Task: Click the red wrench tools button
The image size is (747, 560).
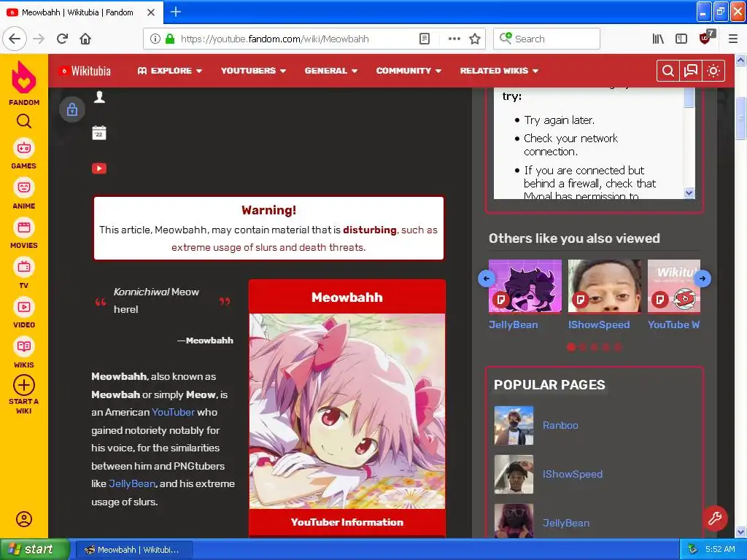Action: click(715, 518)
